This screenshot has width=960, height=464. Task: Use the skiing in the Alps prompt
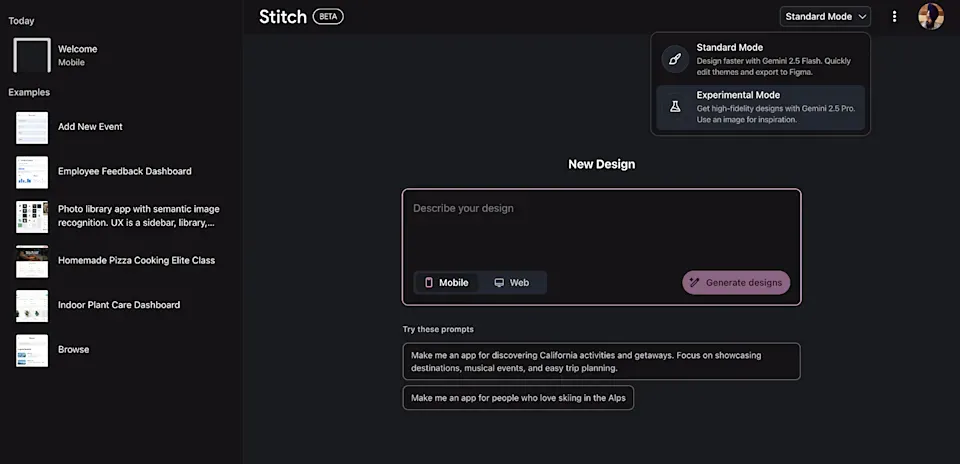click(x=518, y=398)
